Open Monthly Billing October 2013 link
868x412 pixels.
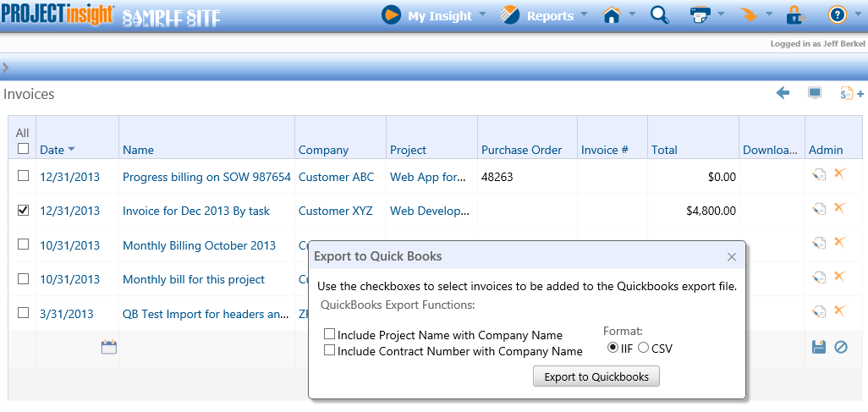click(200, 245)
